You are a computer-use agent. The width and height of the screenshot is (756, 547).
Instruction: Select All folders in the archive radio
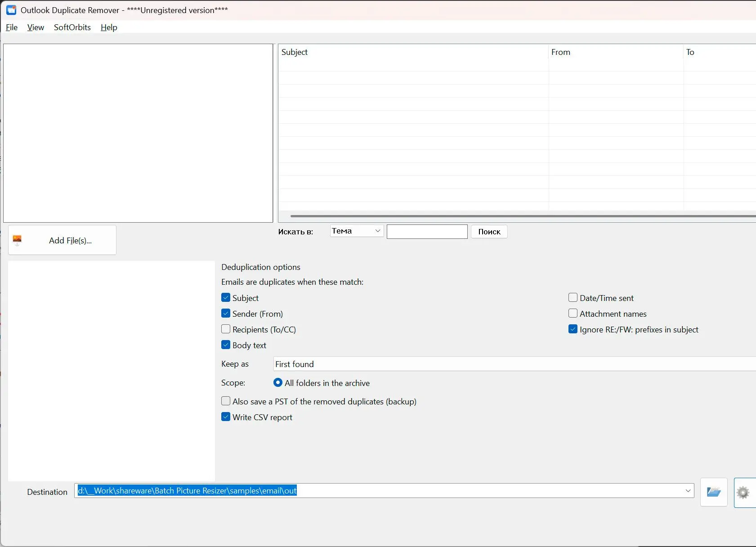[x=278, y=383]
